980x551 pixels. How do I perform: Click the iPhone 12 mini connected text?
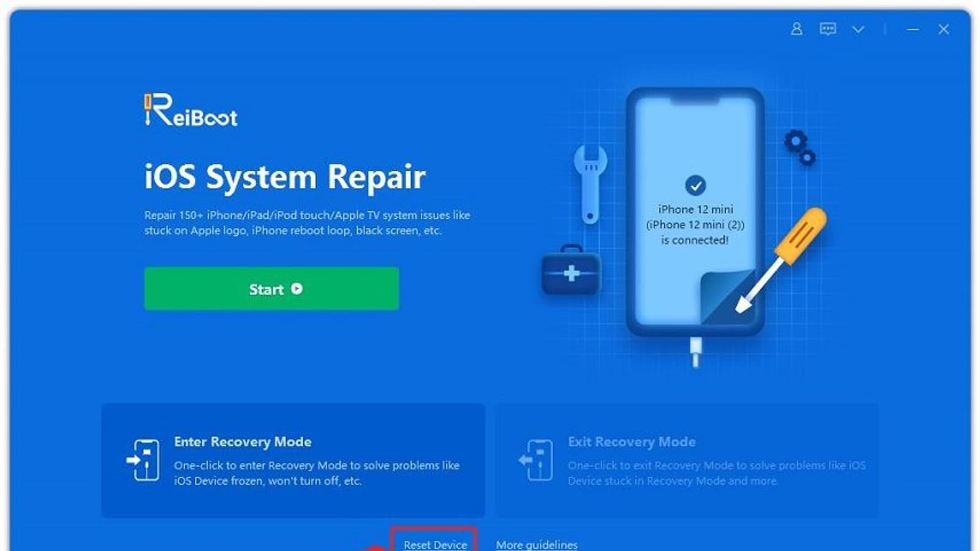[x=695, y=225]
